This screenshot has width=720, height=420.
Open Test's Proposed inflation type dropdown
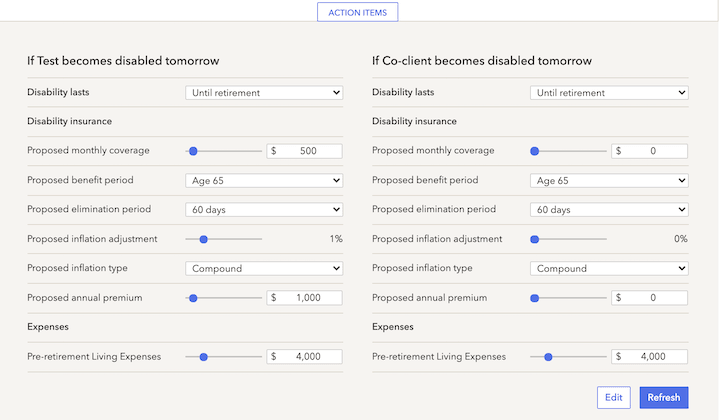[x=264, y=269]
